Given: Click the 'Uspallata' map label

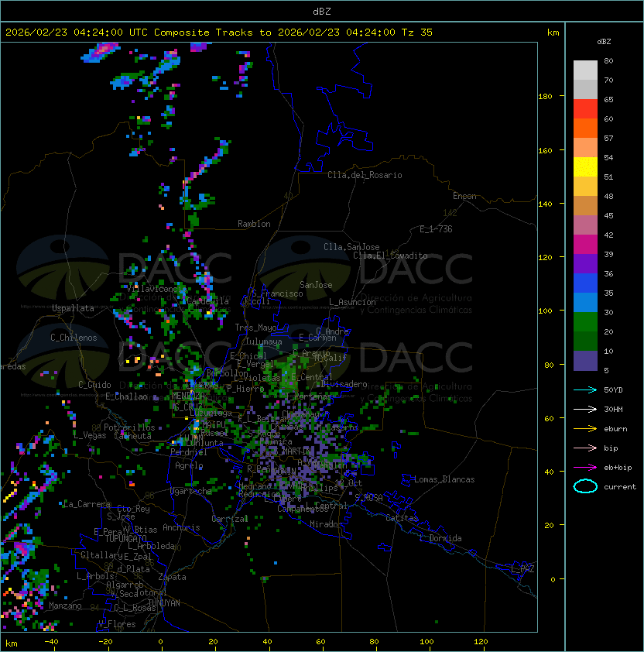Looking at the screenshot, I should (x=73, y=308).
